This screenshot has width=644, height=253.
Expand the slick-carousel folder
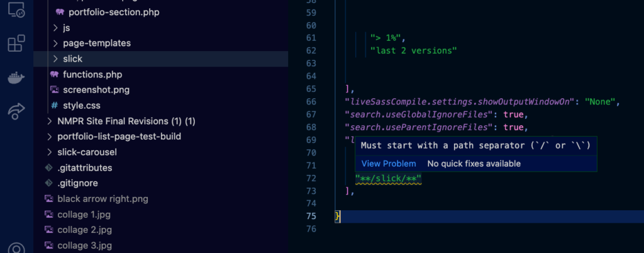[x=50, y=152]
